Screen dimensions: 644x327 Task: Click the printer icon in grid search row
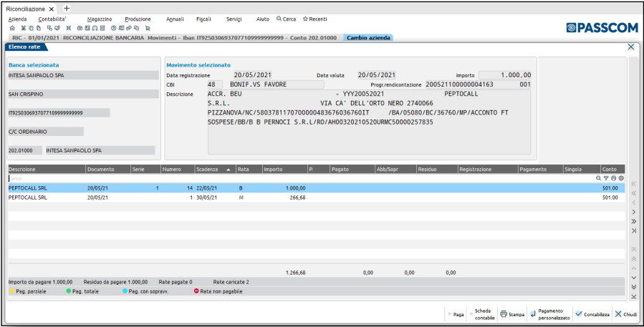(614, 178)
